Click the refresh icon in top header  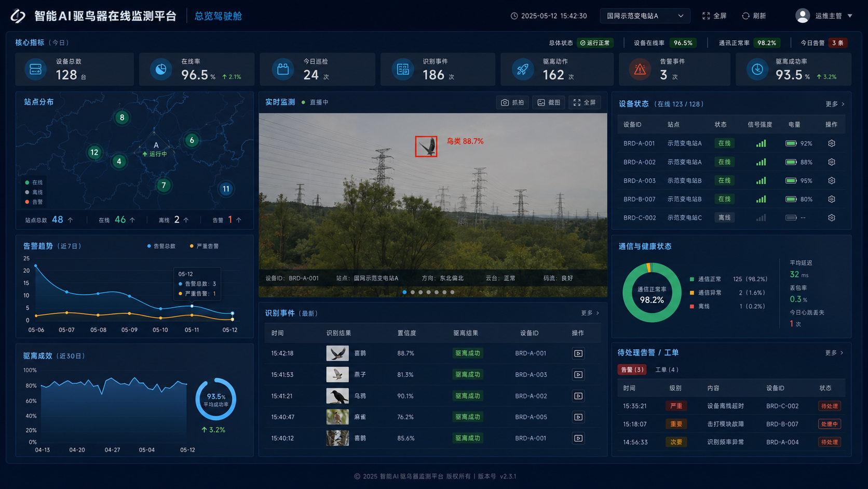pos(745,16)
